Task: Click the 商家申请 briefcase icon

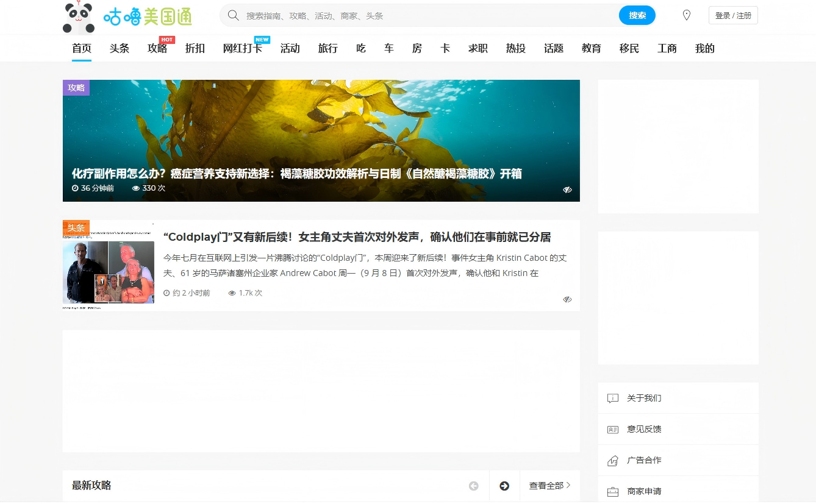Action: tap(613, 491)
